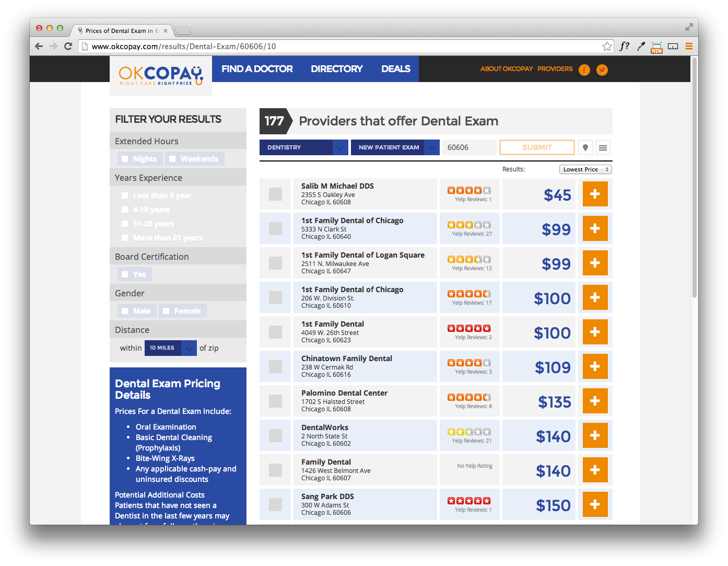Click the browser address bar

[x=345, y=46]
